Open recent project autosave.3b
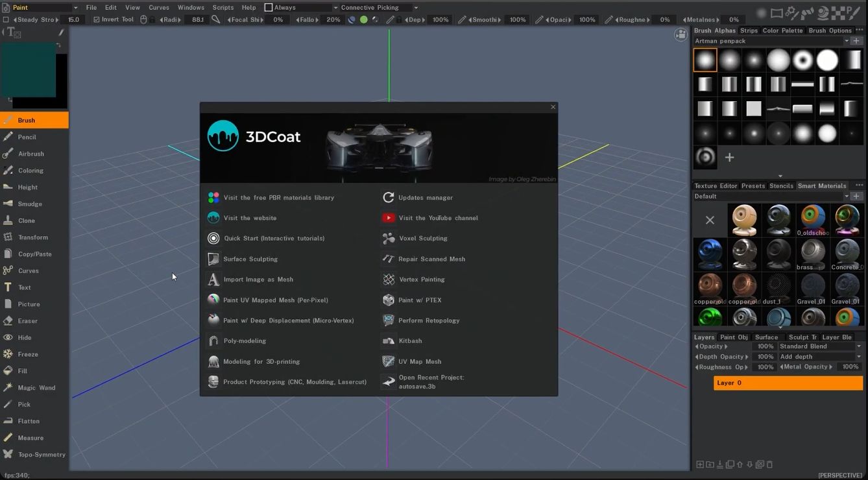 (x=431, y=382)
